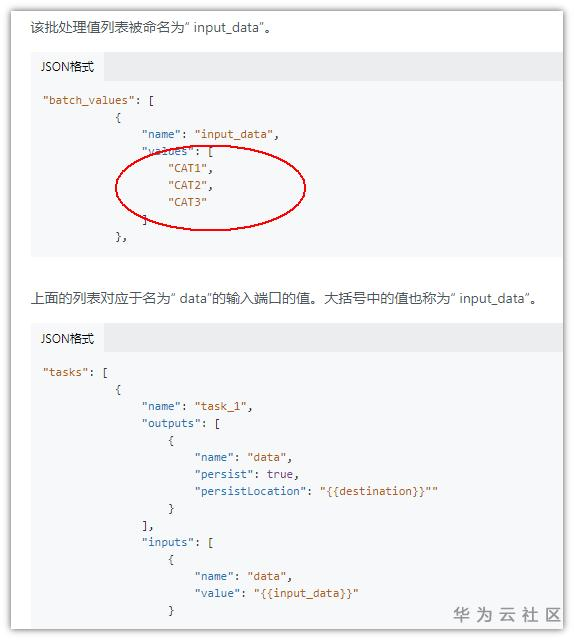Click the top paragraph mentioning input_data

tap(150, 28)
